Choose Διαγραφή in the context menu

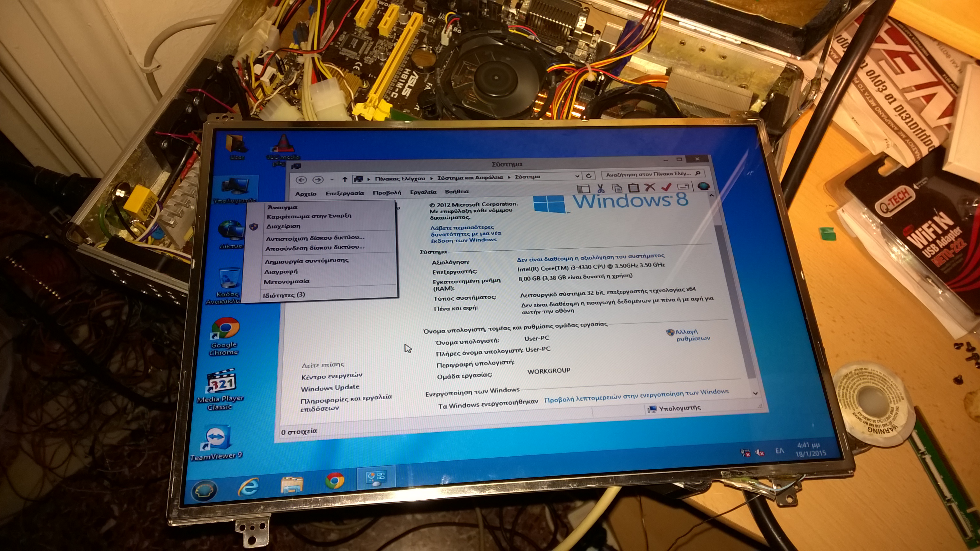click(281, 271)
